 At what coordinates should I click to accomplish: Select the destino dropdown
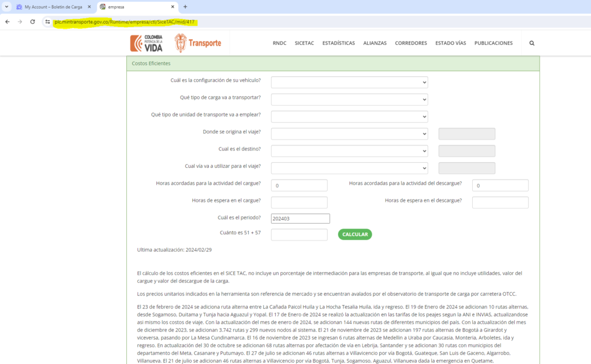pos(349,151)
